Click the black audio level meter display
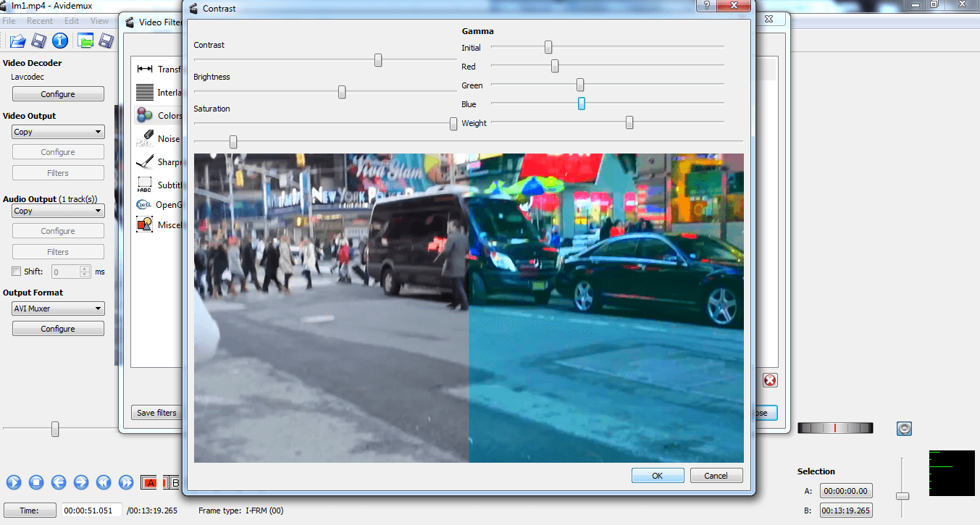Viewport: 980px width, 525px height. 952,474
